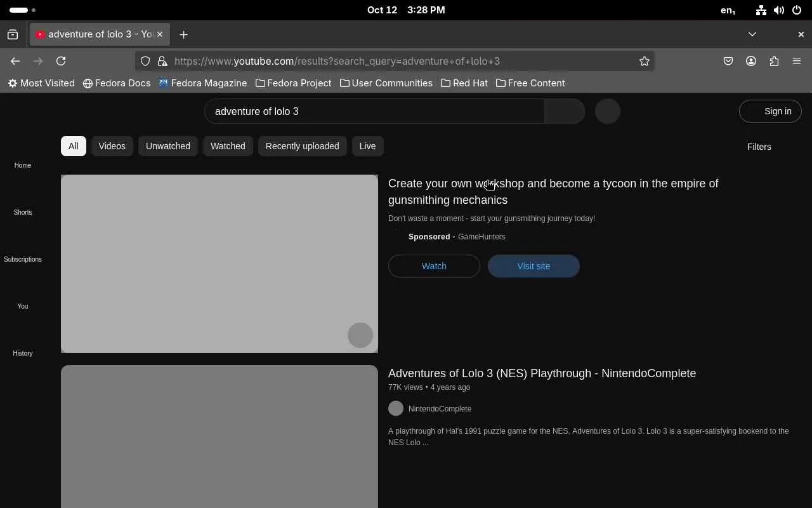Click the Watch button on the ad

[434, 266]
